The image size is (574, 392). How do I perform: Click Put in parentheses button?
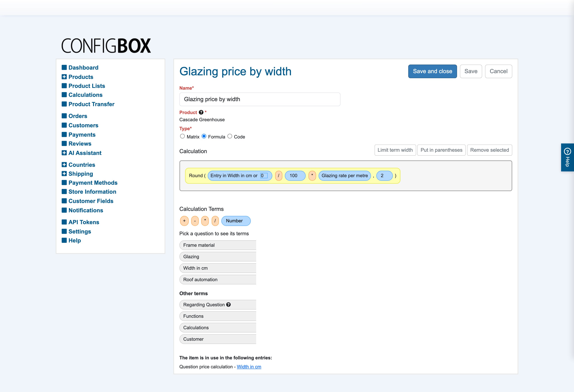441,150
